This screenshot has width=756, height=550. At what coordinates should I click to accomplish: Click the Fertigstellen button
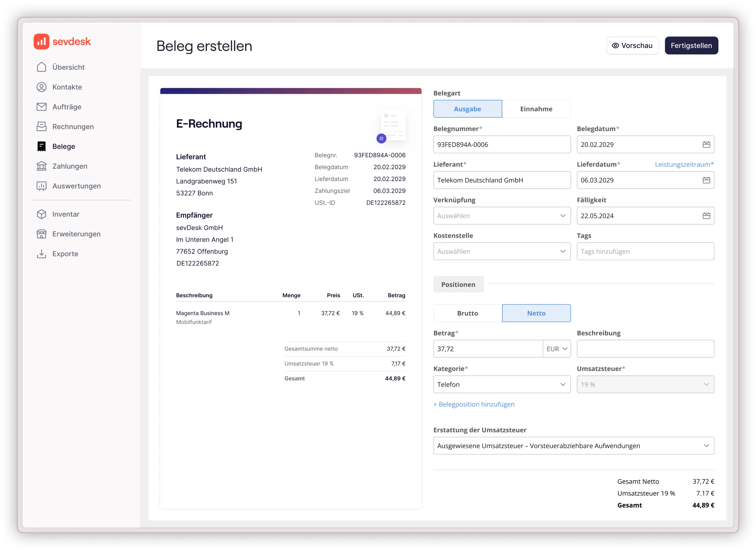691,45
